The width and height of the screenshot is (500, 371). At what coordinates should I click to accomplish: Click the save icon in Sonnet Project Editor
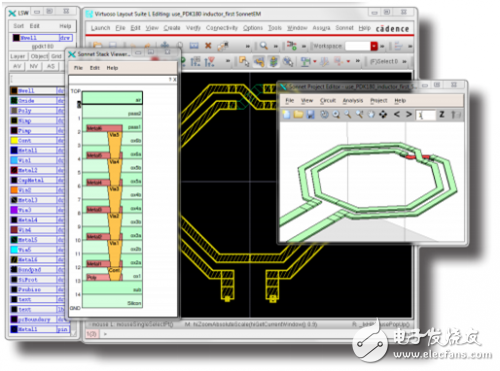point(311,115)
